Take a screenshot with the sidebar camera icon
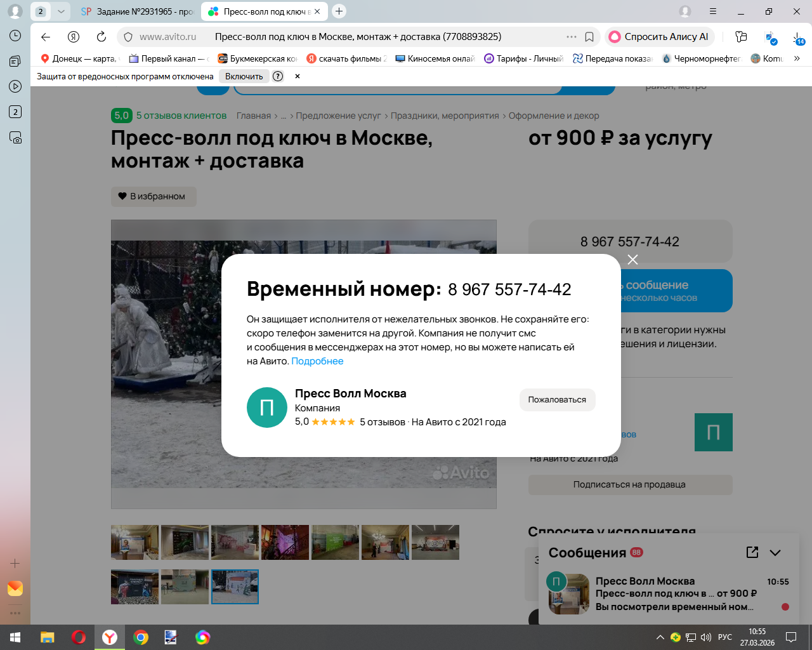812x650 pixels. pos(15,137)
